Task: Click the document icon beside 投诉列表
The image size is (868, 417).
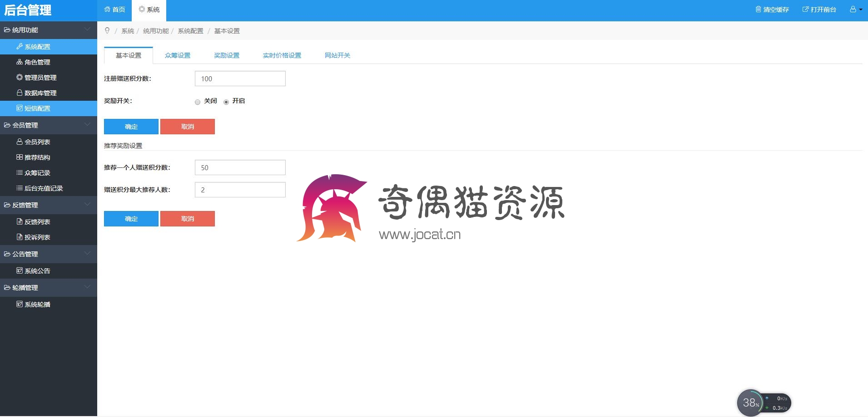Action: [x=20, y=237]
